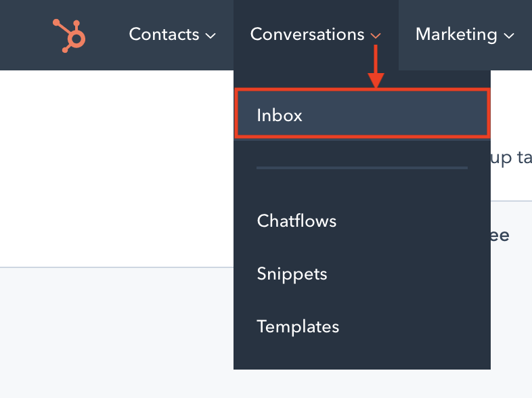The width and height of the screenshot is (532, 398).
Task: Collapse the orange Conversations chevron
Action: click(376, 36)
